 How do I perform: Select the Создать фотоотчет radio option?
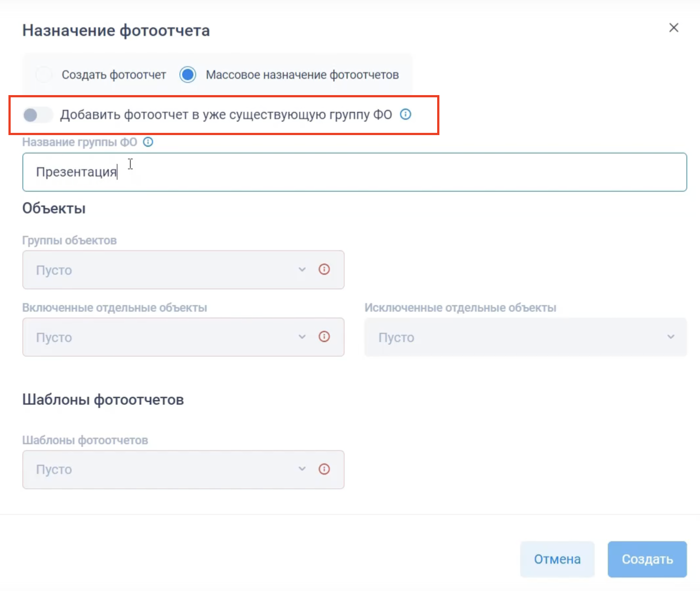(44, 75)
